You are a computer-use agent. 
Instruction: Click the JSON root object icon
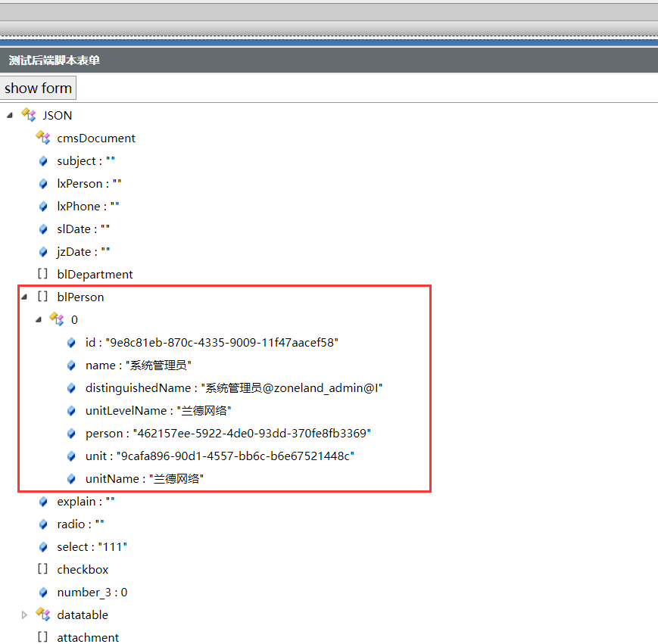tap(29, 114)
